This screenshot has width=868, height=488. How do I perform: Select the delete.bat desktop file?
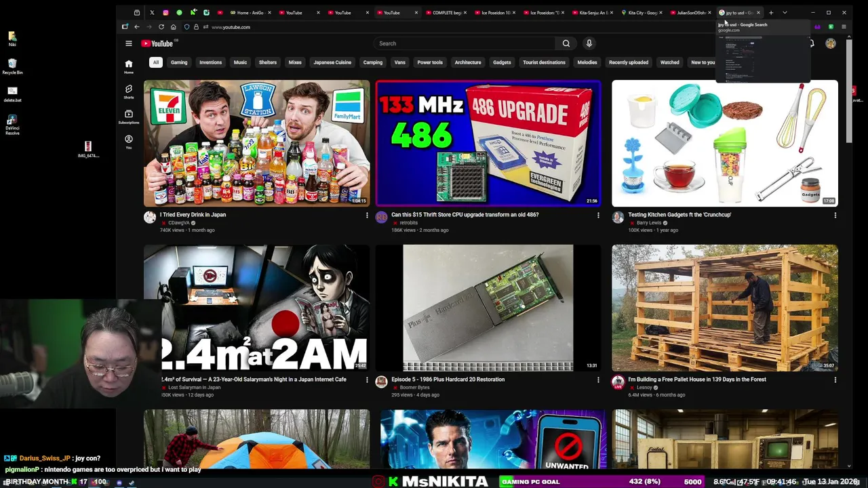[12, 94]
